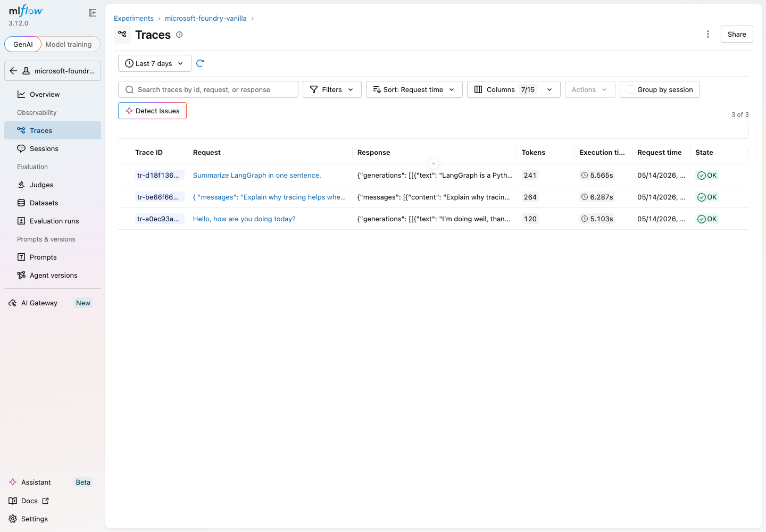Viewport: 766px width, 532px height.
Task: Click the "LangGraph is a Pyth..." response cell
Action: (435, 176)
